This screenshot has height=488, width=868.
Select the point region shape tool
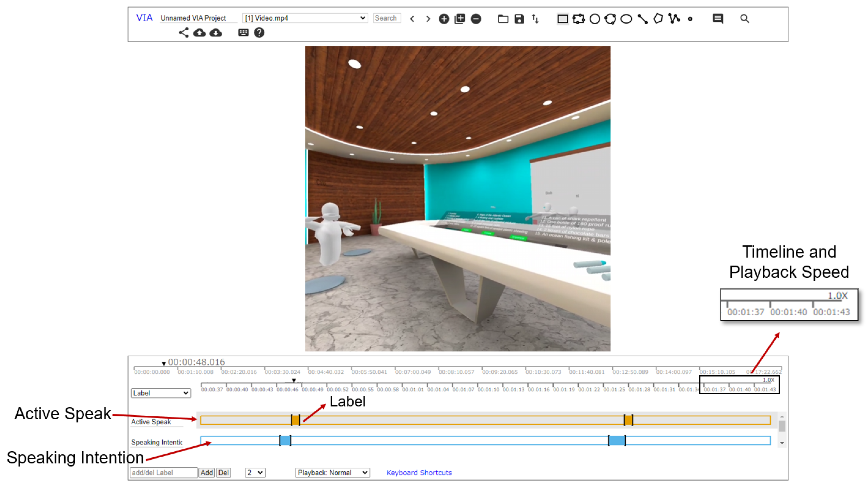[x=690, y=19]
